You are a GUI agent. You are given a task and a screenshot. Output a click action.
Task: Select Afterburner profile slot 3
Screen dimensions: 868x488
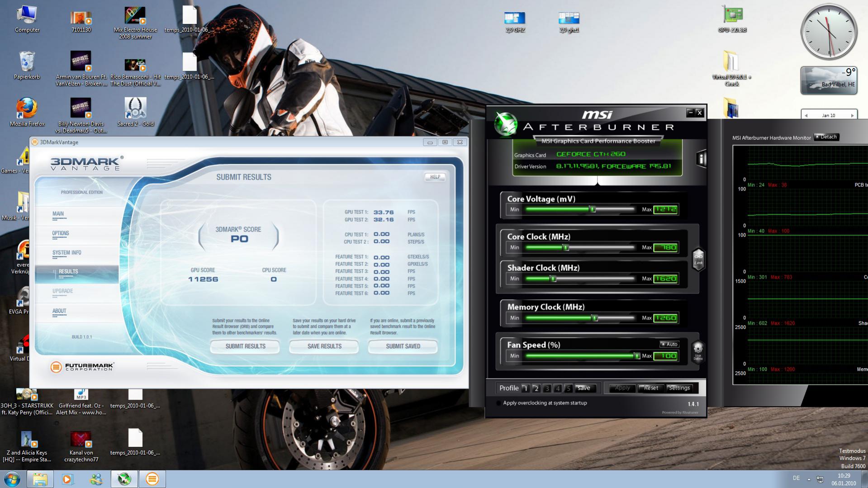pos(547,388)
